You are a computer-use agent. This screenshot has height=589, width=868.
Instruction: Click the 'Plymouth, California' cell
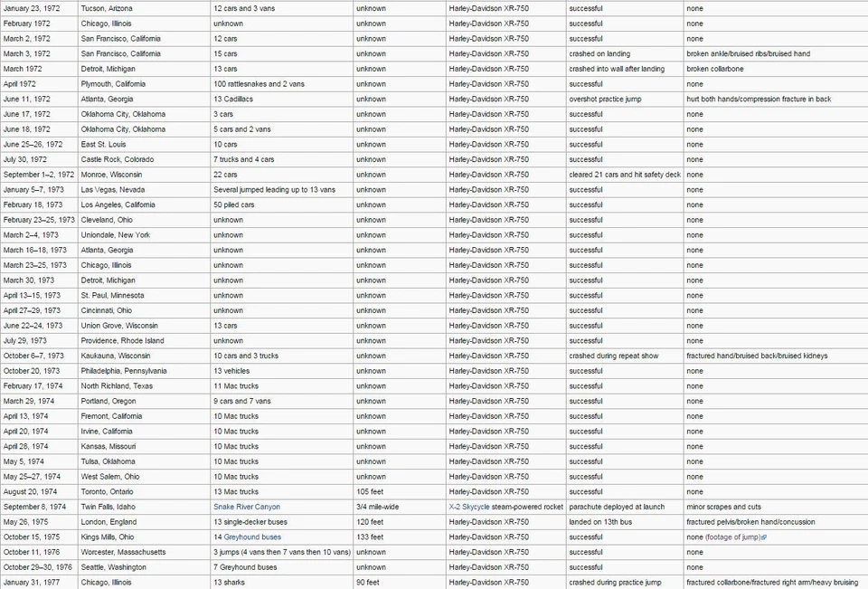click(144, 84)
